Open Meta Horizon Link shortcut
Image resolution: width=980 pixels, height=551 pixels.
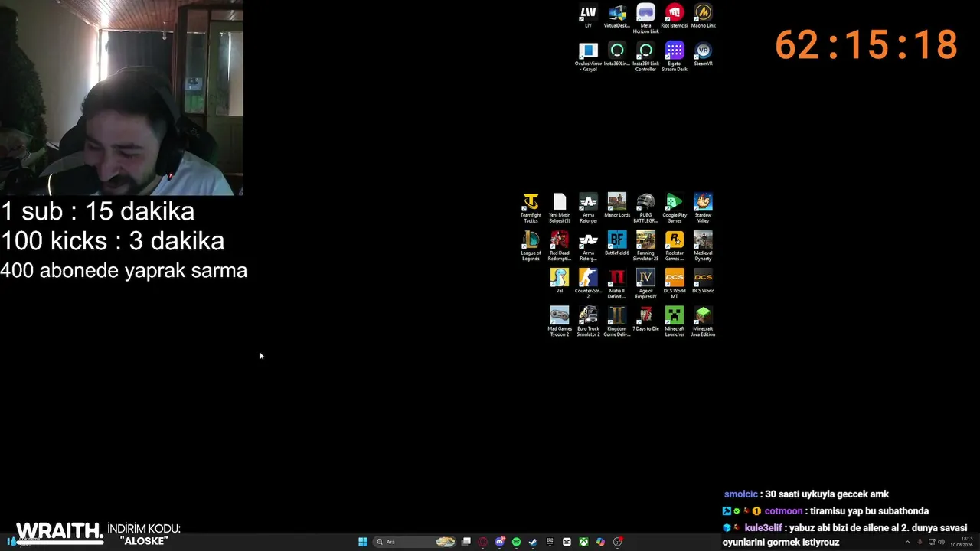click(645, 19)
